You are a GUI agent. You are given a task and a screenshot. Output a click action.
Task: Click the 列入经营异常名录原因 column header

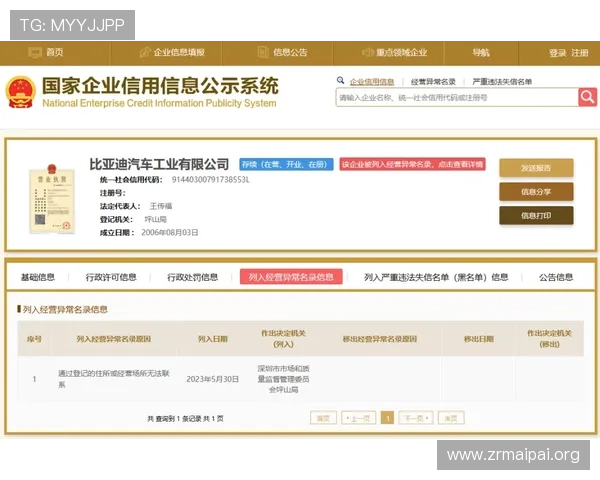pos(114,339)
